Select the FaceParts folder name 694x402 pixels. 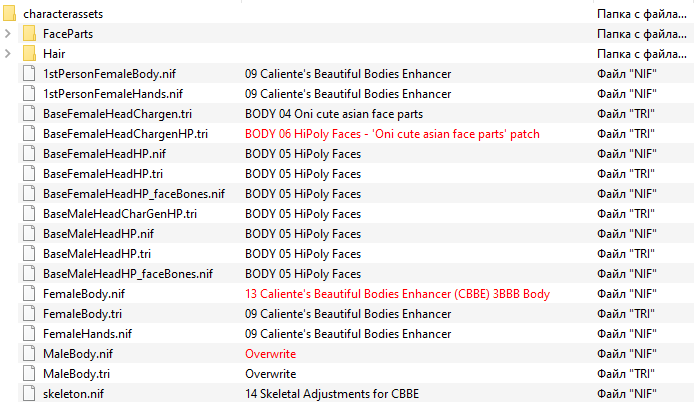68,34
